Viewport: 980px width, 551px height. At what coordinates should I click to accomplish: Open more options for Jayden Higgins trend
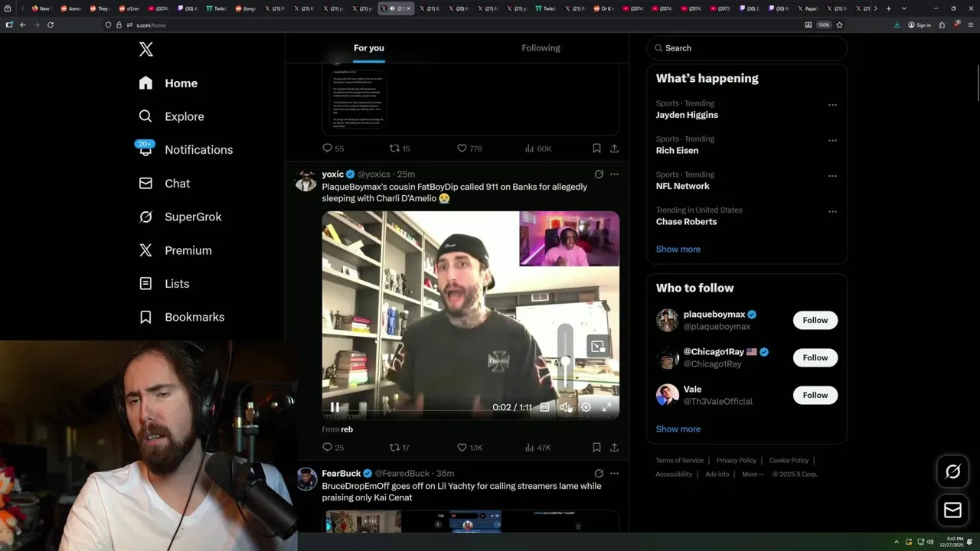coord(832,105)
